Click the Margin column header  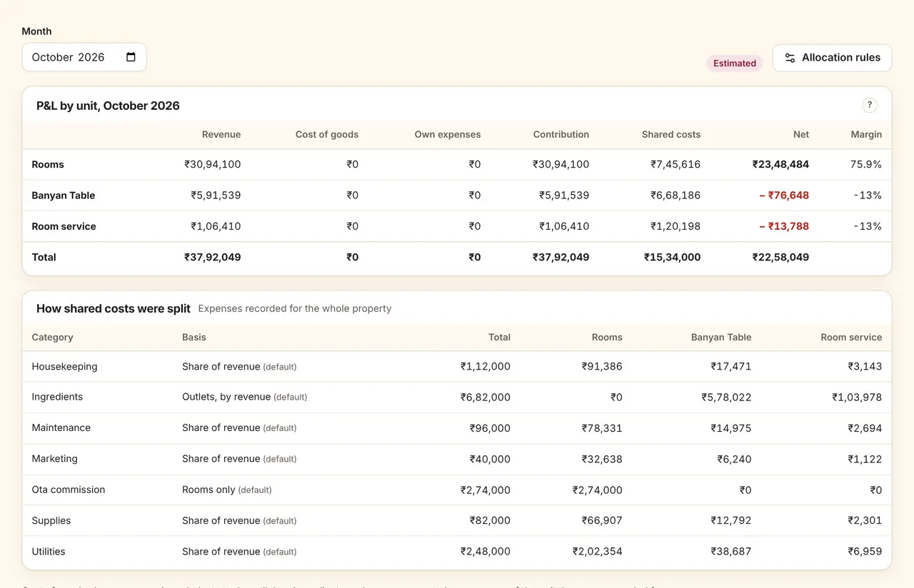point(866,134)
